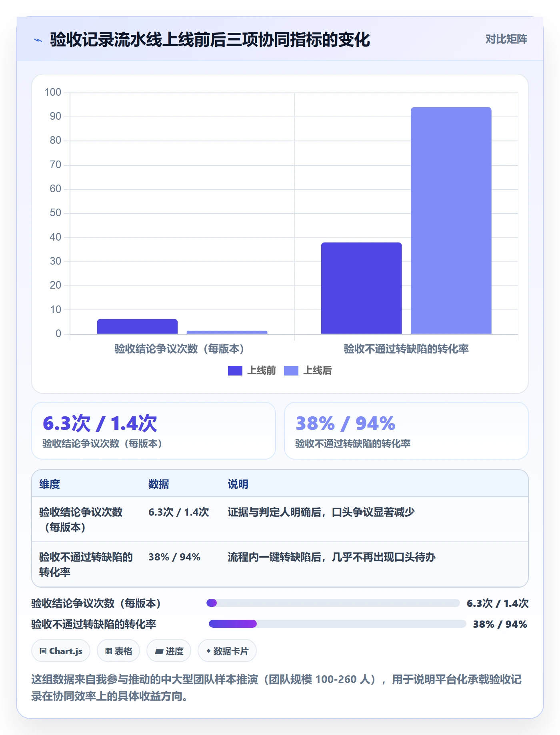Click the 验收不通过转缺陷的转化率 progress bar
Viewport: 560px width, 735px height.
coord(337,624)
